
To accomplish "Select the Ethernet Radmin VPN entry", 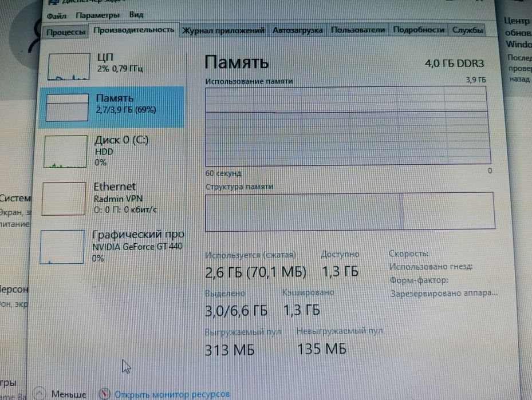I will [111, 199].
